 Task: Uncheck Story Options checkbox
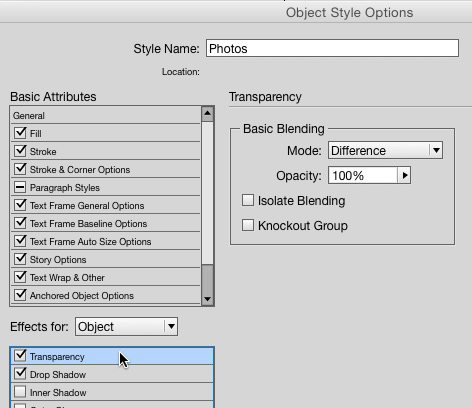point(20,259)
